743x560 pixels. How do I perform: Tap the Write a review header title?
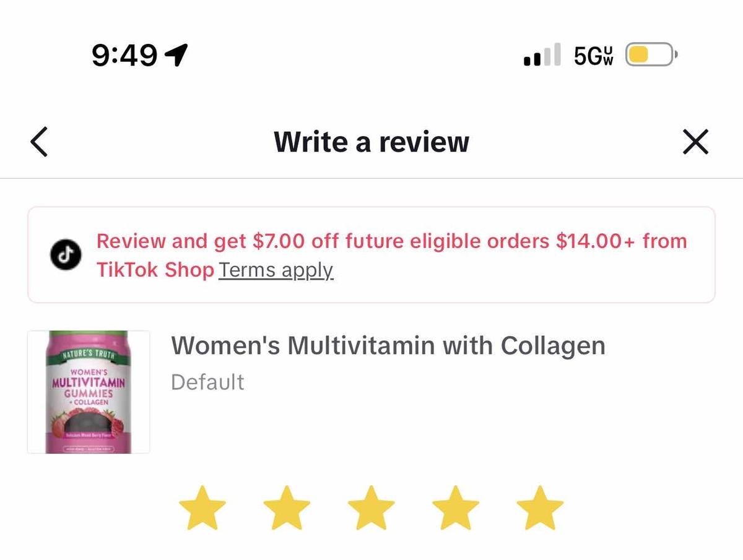[x=371, y=142]
